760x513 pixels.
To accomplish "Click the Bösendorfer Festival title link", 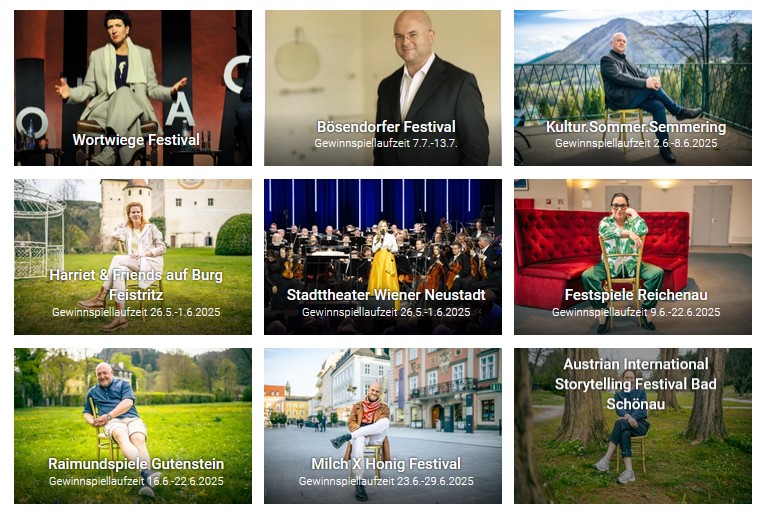I will pyautogui.click(x=386, y=127).
